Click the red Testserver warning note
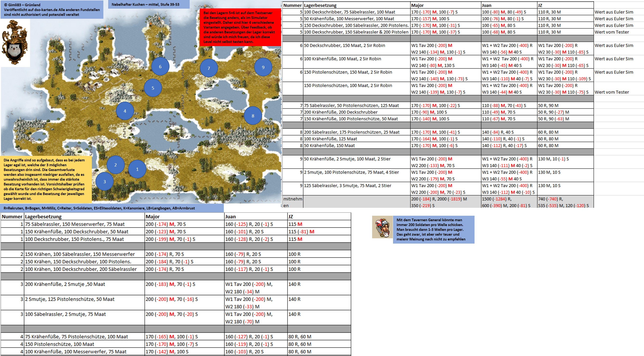The image size is (644, 356). 240,27
